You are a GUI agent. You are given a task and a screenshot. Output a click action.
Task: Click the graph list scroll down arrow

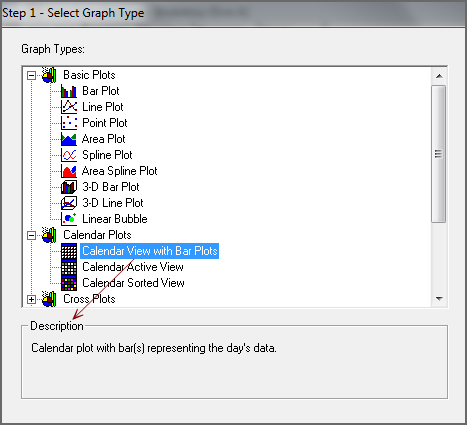pos(439,299)
